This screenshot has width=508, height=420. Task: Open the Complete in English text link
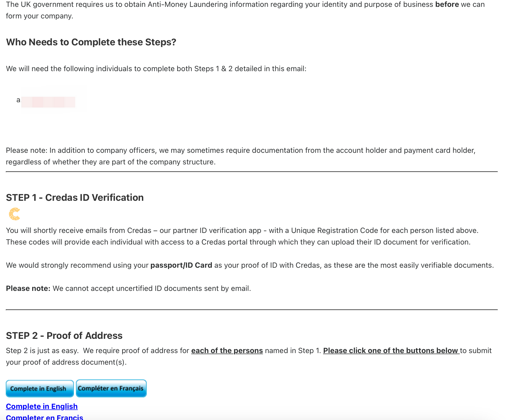[x=42, y=406]
